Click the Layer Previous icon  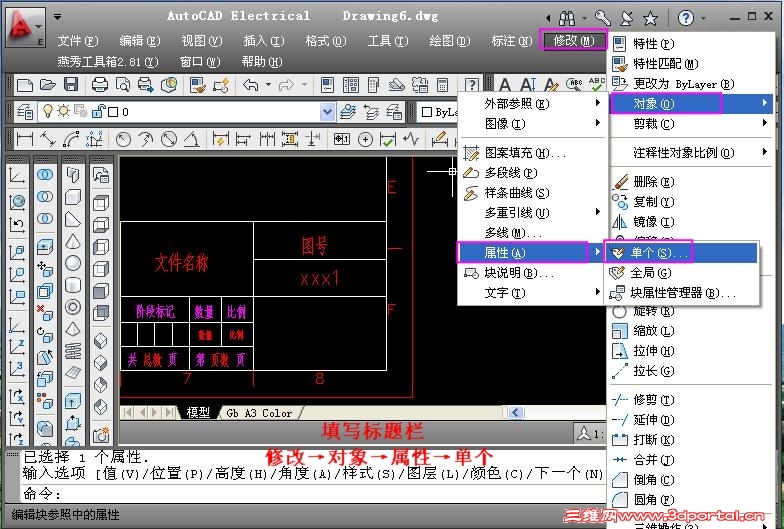[371, 112]
